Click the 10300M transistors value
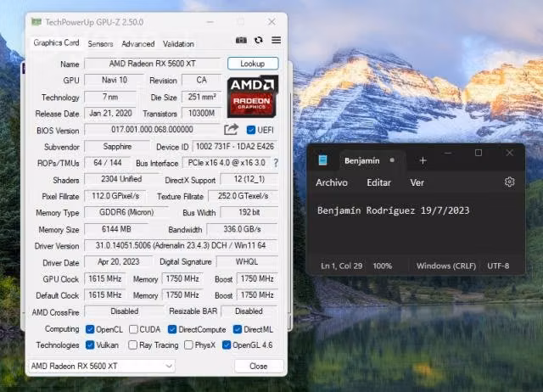Screen dimensions: 543x392 click(x=201, y=113)
